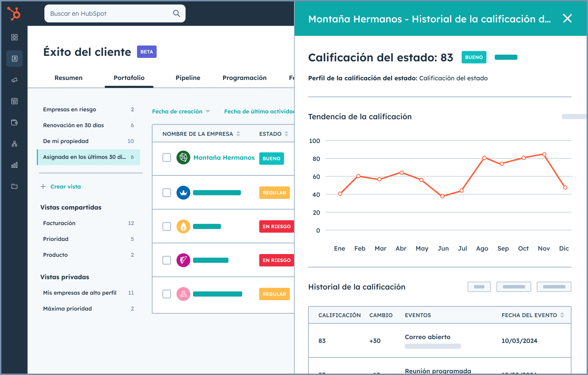Viewport: 588px width, 375px height.
Task: Open the reports bar chart icon
Action: click(14, 165)
